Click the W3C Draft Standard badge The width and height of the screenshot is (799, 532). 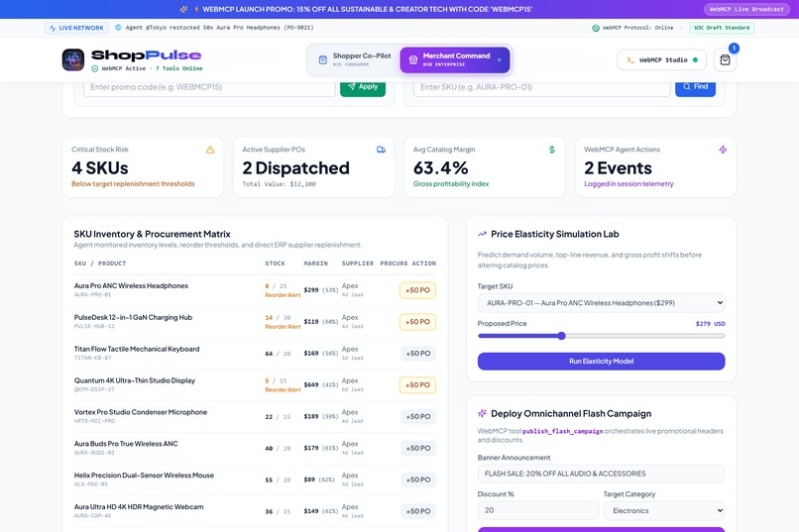(x=722, y=28)
